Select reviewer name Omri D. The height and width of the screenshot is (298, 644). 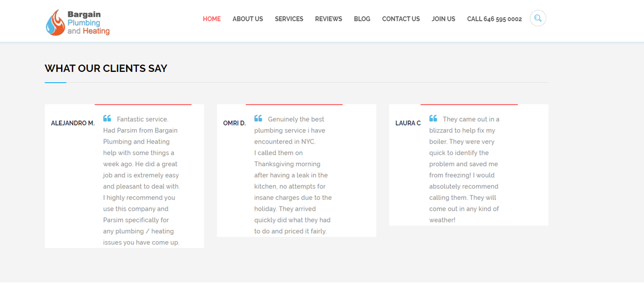click(x=235, y=123)
